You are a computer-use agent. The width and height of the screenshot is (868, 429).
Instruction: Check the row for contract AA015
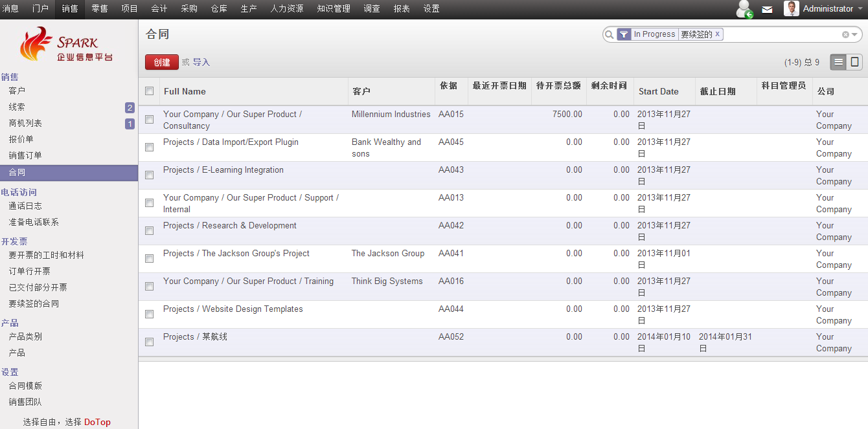(x=150, y=120)
